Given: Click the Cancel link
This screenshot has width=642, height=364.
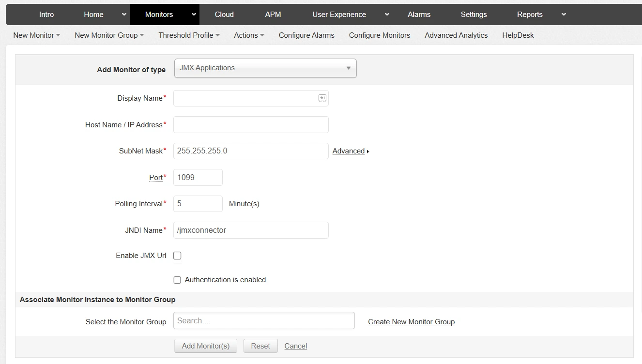Looking at the screenshot, I should (x=295, y=346).
